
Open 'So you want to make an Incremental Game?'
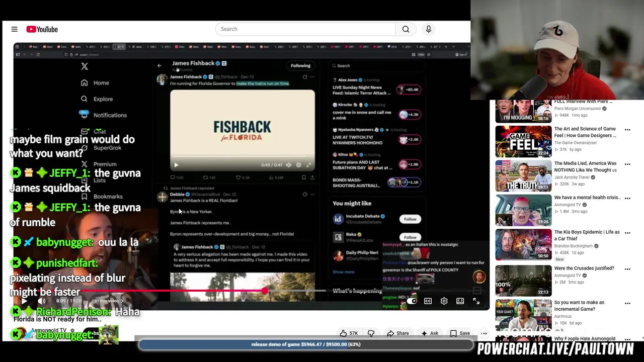click(x=579, y=306)
